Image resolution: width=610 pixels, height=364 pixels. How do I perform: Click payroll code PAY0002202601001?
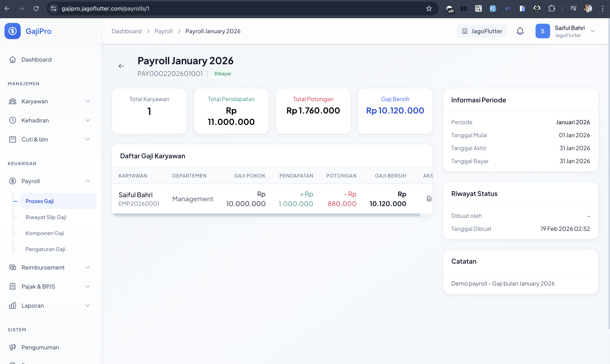pos(170,74)
